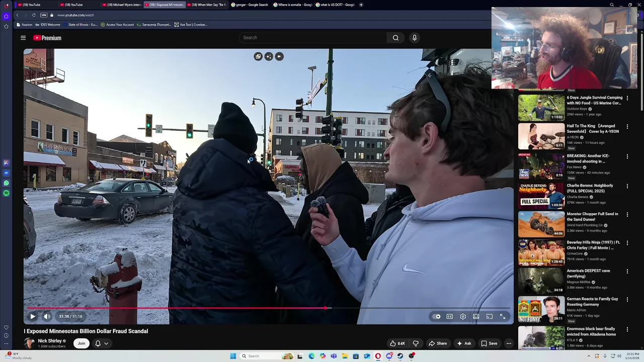
Task: Open Asurion bookmark
Action: [x=25, y=25]
